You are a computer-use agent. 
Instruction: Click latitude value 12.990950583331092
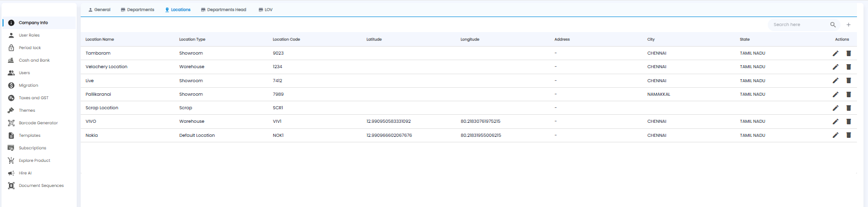[388, 121]
